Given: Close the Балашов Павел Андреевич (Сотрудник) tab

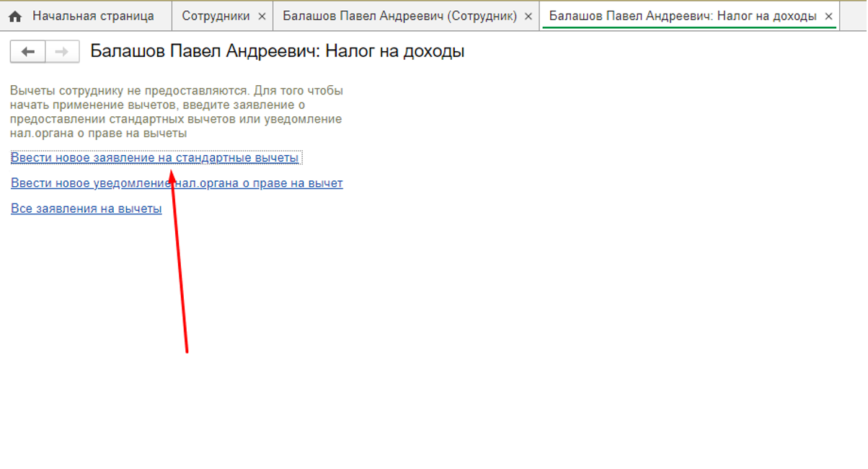Looking at the screenshot, I should pos(528,16).
